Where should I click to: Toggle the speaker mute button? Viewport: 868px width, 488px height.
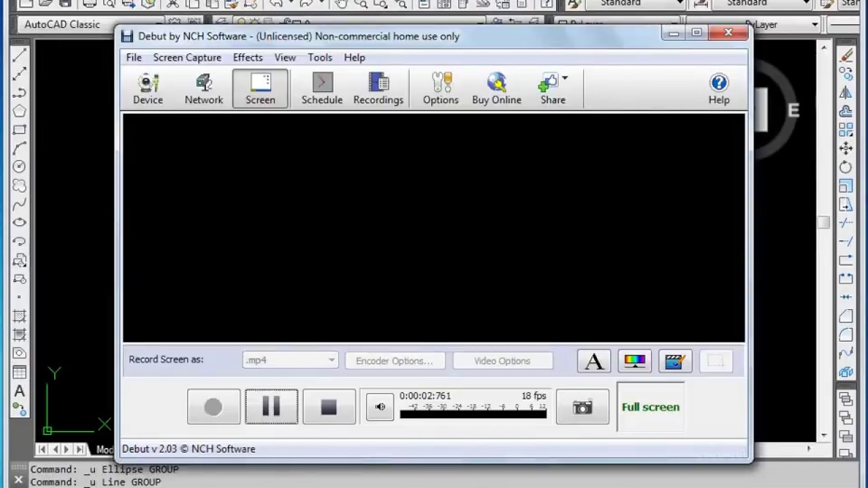380,407
